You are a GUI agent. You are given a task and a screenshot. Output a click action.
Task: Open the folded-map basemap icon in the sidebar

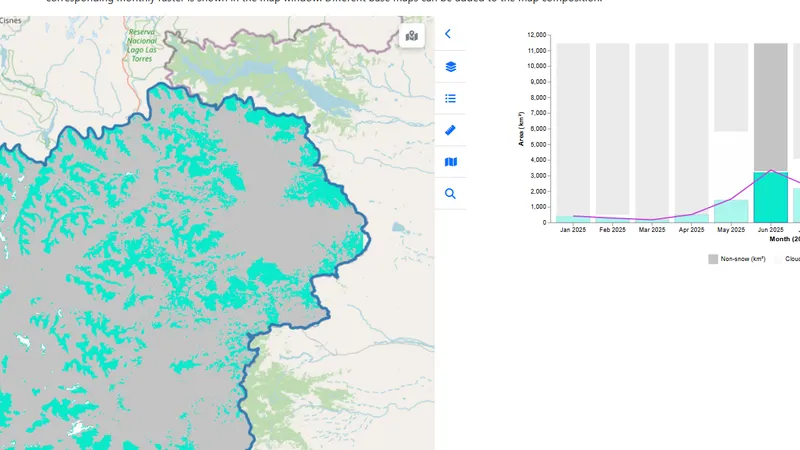pyautogui.click(x=450, y=162)
